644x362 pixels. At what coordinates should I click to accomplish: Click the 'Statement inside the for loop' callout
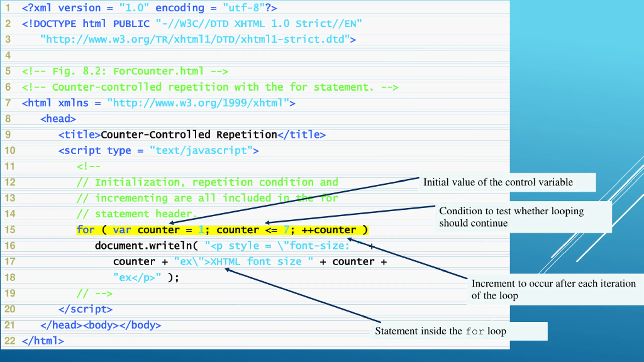pos(440,331)
